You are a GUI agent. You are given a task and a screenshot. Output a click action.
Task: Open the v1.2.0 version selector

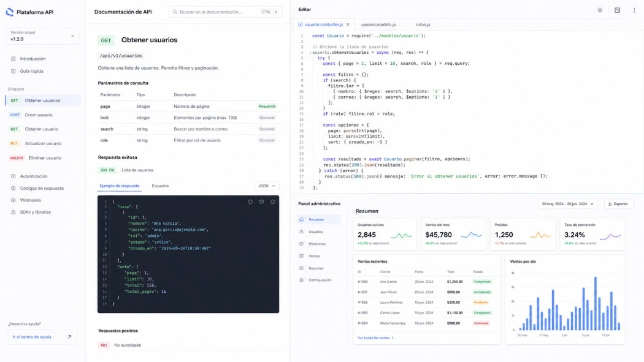pyautogui.click(x=41, y=36)
